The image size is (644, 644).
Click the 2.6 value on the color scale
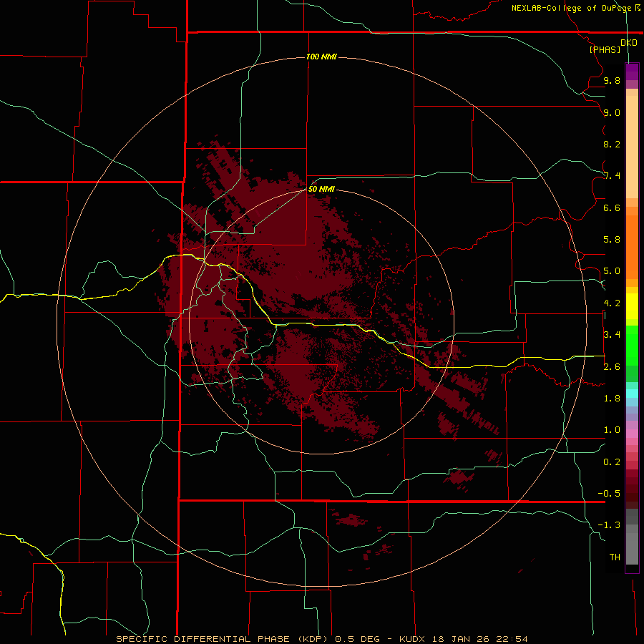[x=612, y=367]
